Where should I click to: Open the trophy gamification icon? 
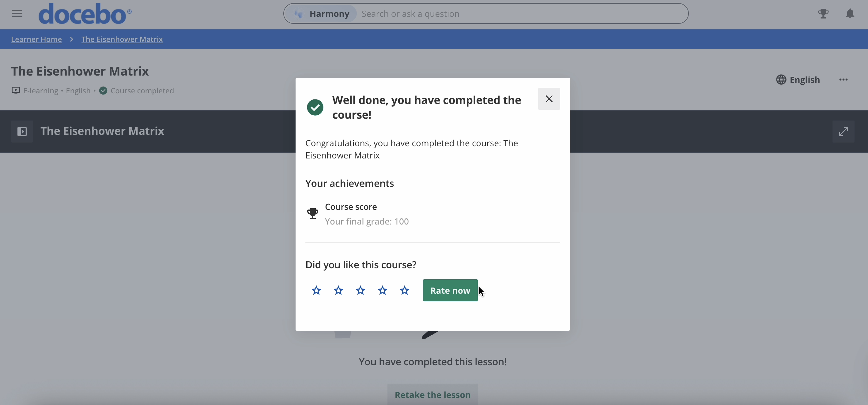823,13
